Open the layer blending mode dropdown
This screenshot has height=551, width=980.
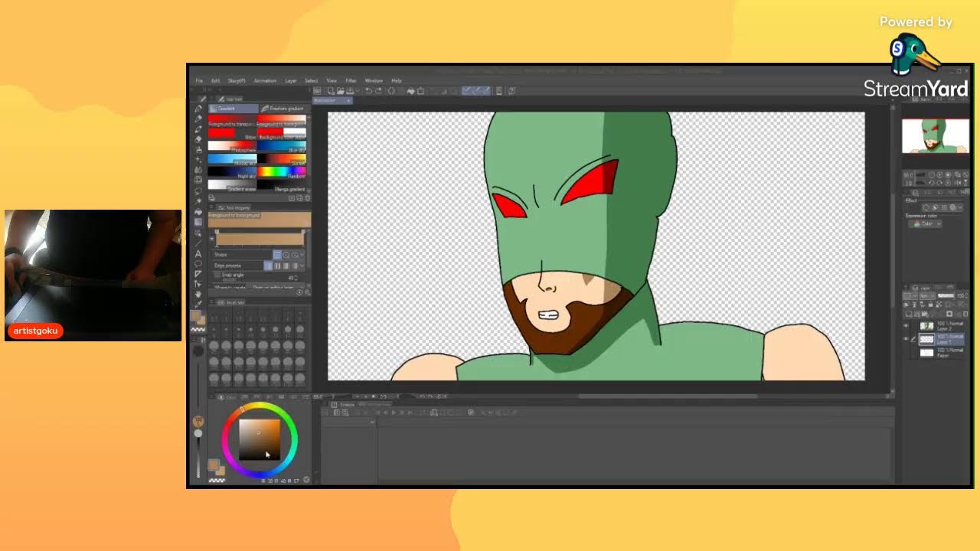(927, 296)
